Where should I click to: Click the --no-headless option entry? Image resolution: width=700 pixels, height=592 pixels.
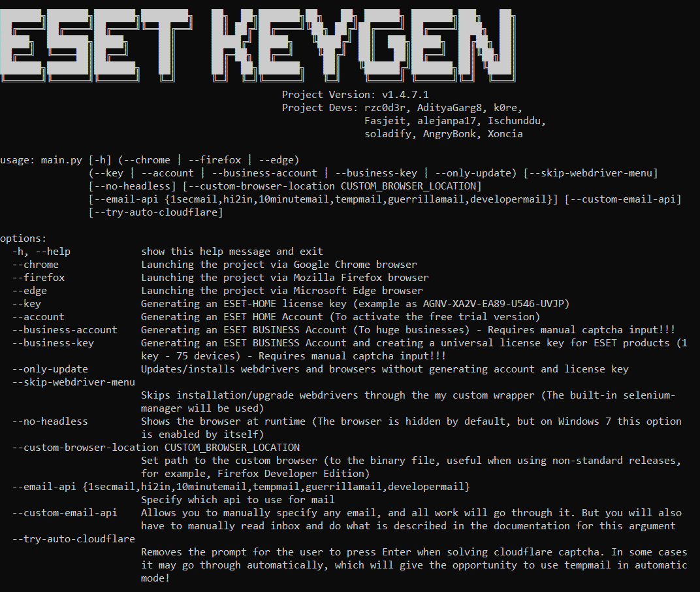coord(50,421)
